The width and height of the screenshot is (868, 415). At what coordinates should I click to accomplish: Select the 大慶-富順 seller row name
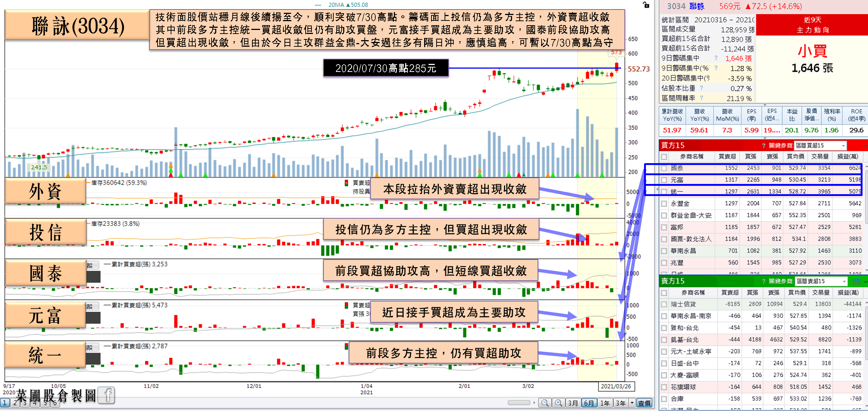click(685, 375)
